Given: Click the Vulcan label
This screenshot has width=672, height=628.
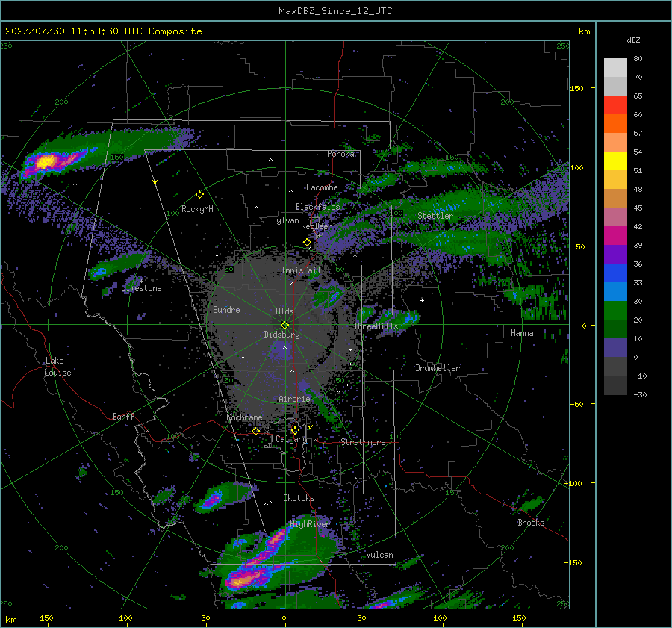Looking at the screenshot, I should point(379,555).
